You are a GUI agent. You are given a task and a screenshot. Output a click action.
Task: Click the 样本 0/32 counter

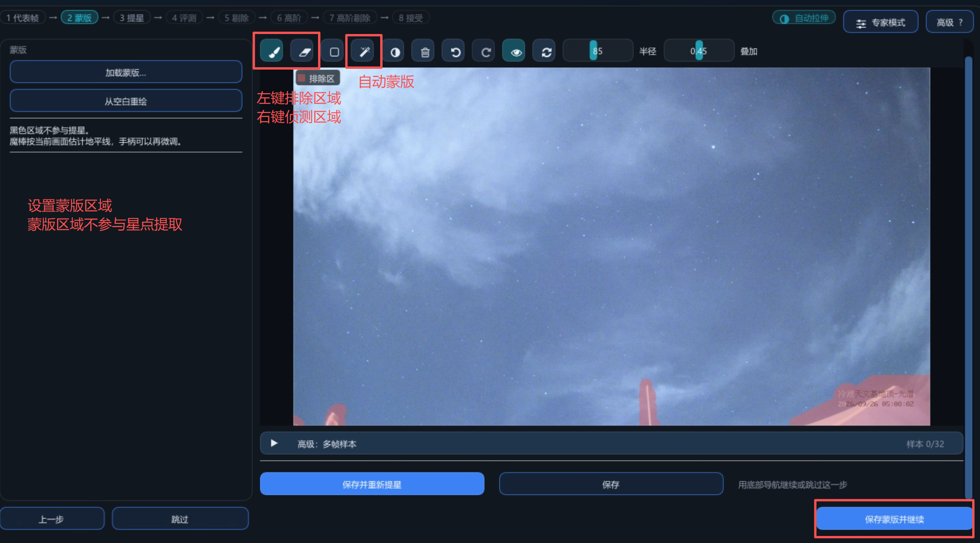pos(925,444)
